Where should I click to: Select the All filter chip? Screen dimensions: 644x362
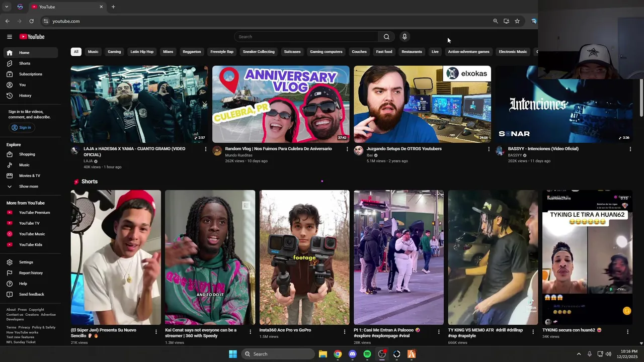(76, 52)
